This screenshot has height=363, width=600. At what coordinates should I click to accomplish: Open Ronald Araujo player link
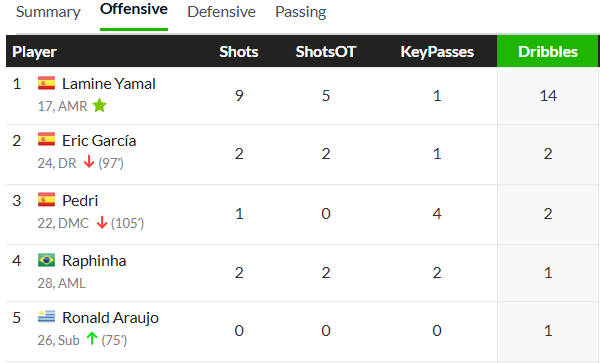110,318
